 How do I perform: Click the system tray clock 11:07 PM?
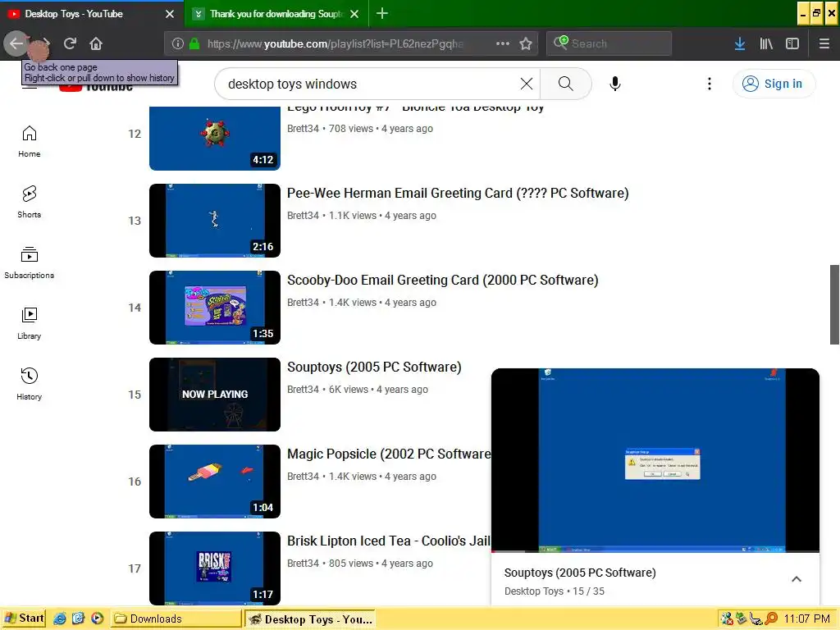coord(807,619)
